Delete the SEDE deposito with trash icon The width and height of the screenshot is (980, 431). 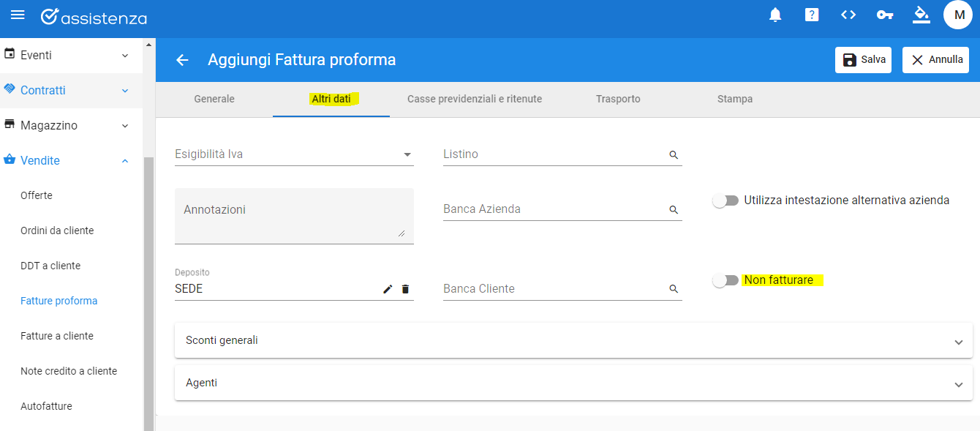pos(405,289)
